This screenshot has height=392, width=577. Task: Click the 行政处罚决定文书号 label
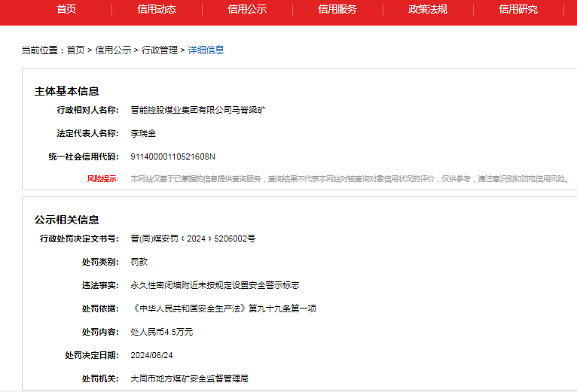[79, 239]
